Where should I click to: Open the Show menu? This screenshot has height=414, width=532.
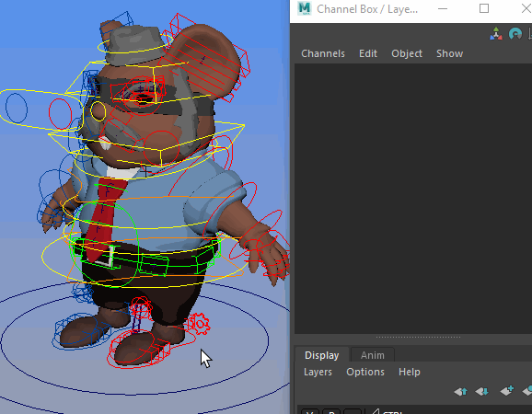449,53
